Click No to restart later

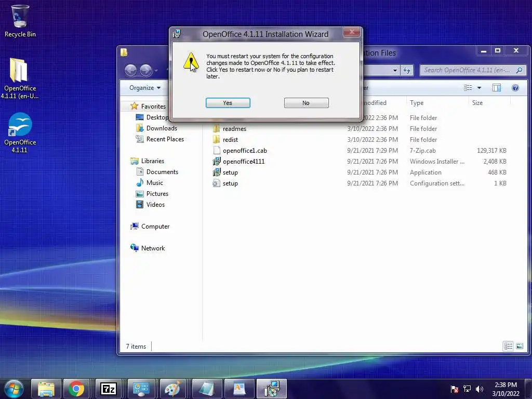tap(306, 103)
